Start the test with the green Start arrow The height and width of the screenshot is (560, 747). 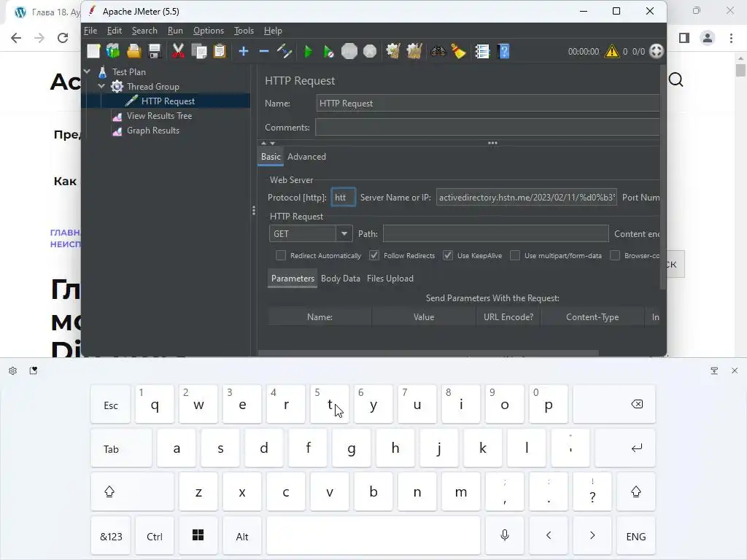[309, 51]
